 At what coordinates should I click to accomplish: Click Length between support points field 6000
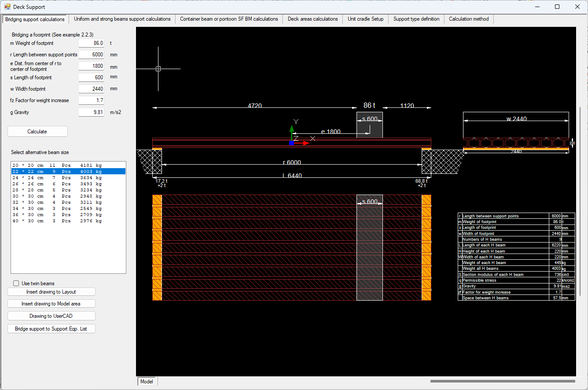tap(92, 55)
